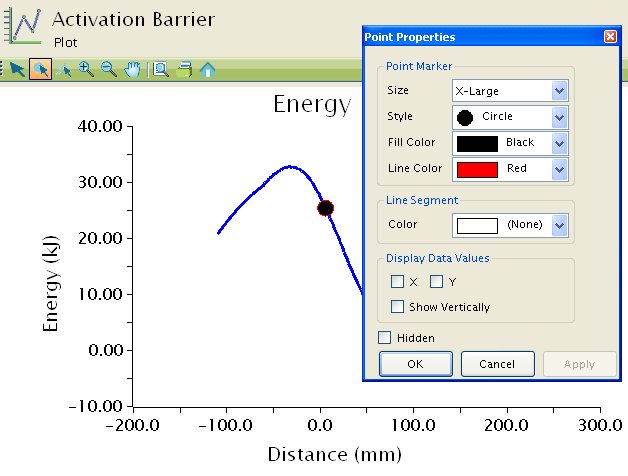Close the Point Properties dialog
628x476 pixels.
click(610, 36)
